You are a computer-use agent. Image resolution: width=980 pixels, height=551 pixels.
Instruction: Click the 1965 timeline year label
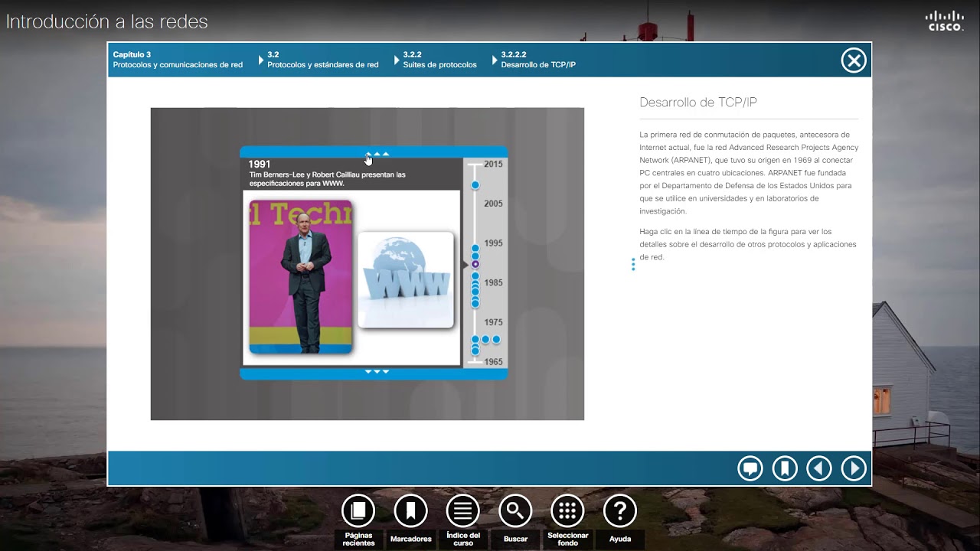click(493, 362)
